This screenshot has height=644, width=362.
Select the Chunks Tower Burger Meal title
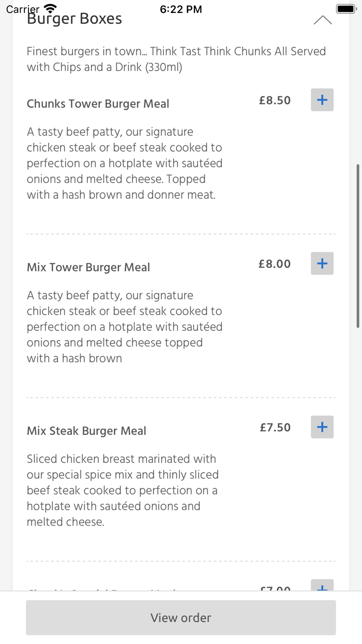[x=98, y=104]
